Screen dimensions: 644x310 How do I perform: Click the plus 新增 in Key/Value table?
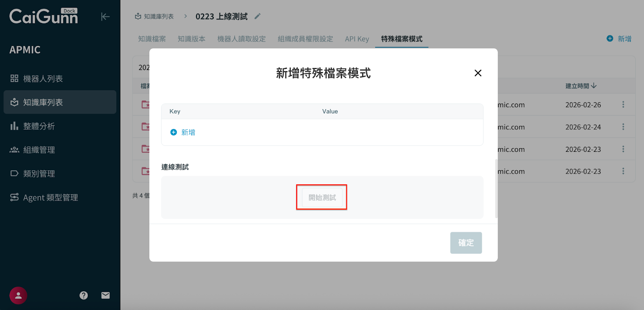coord(183,132)
